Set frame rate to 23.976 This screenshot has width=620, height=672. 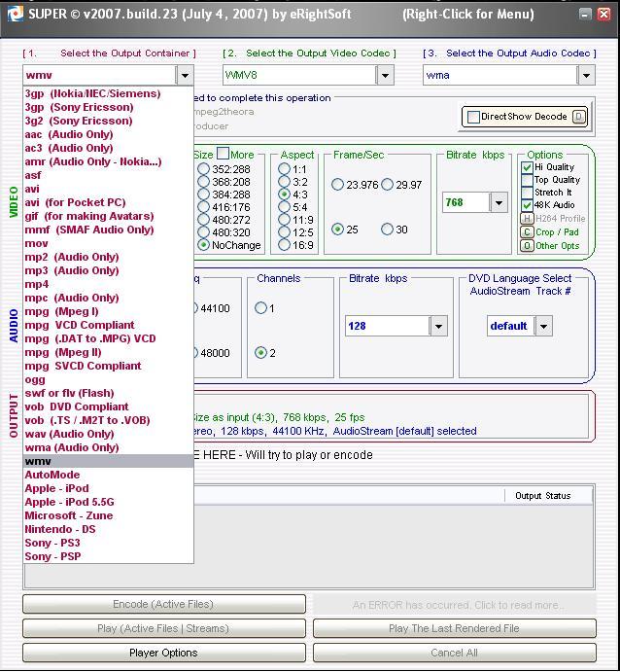(337, 185)
